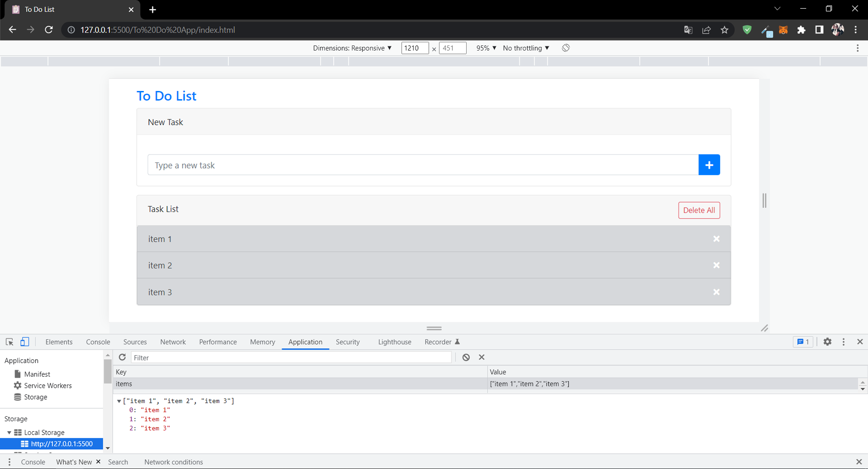Image resolution: width=868 pixels, height=469 pixels.
Task: Open DevTools settings gear
Action: (827, 342)
